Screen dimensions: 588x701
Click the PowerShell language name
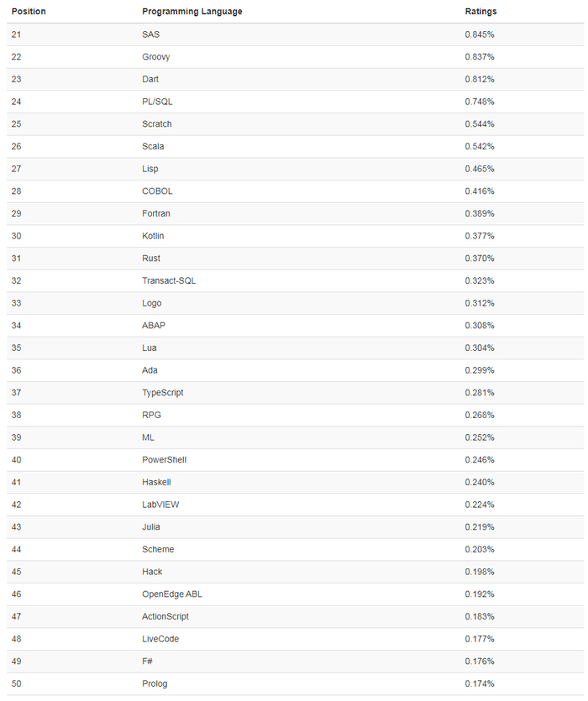click(165, 460)
